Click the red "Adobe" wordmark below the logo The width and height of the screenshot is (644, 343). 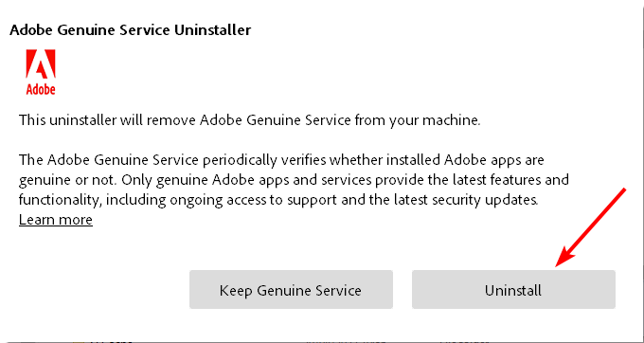click(x=41, y=89)
